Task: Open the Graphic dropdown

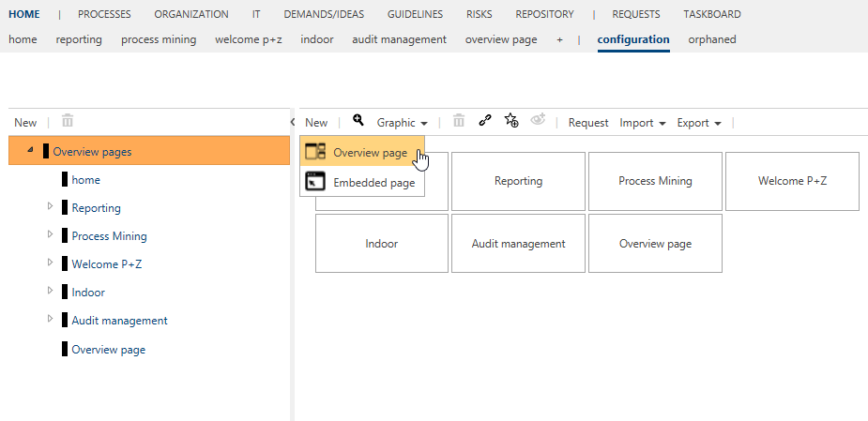Action: (x=402, y=123)
